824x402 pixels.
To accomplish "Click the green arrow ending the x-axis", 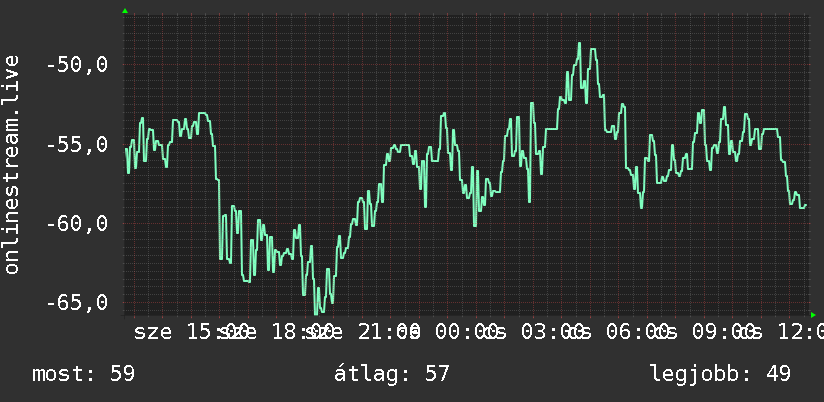I will [813, 315].
